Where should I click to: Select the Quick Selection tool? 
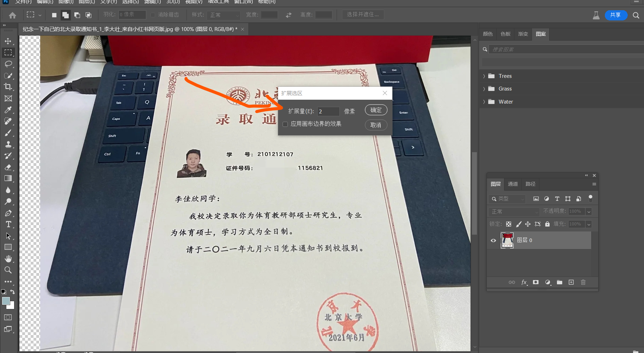point(8,75)
